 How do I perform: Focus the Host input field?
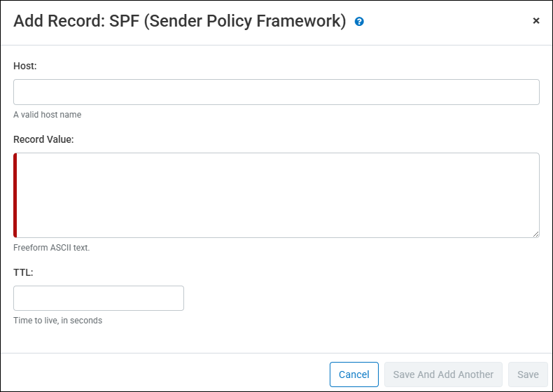click(276, 92)
